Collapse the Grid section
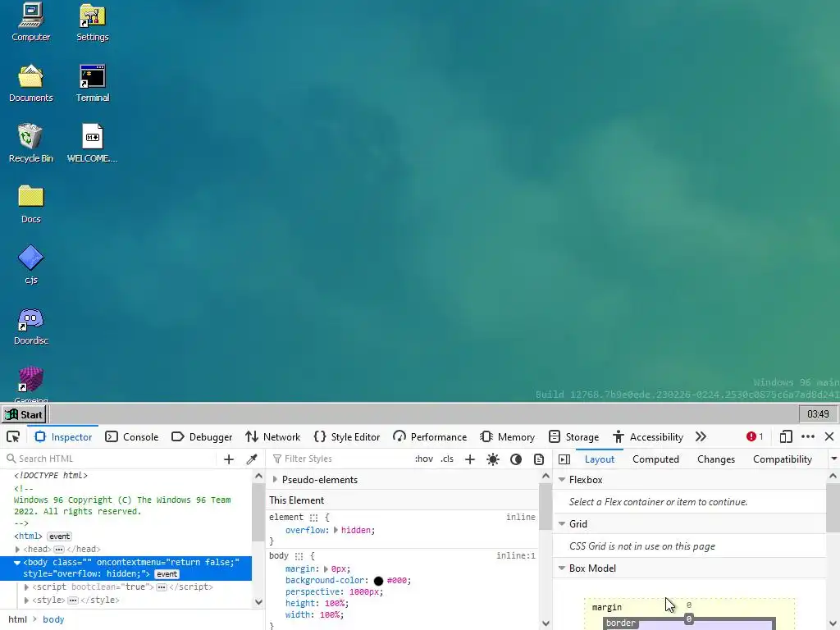This screenshot has width=840, height=630. (x=562, y=524)
